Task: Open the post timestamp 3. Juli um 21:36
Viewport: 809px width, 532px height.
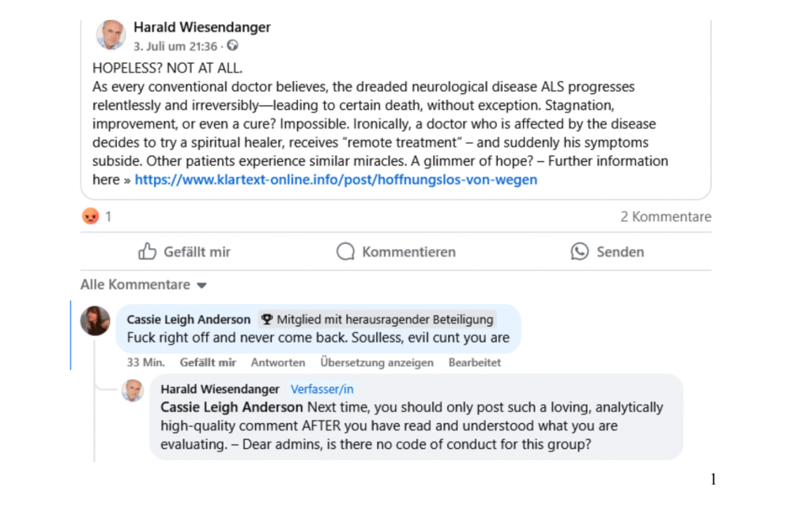Action: point(175,47)
